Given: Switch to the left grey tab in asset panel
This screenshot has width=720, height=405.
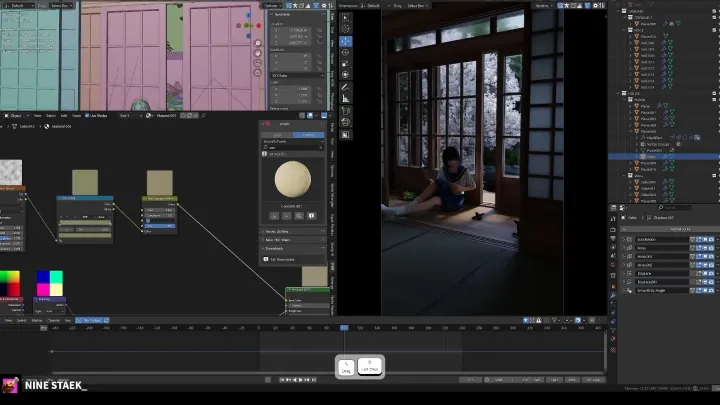Looking at the screenshot, I should (277, 135).
